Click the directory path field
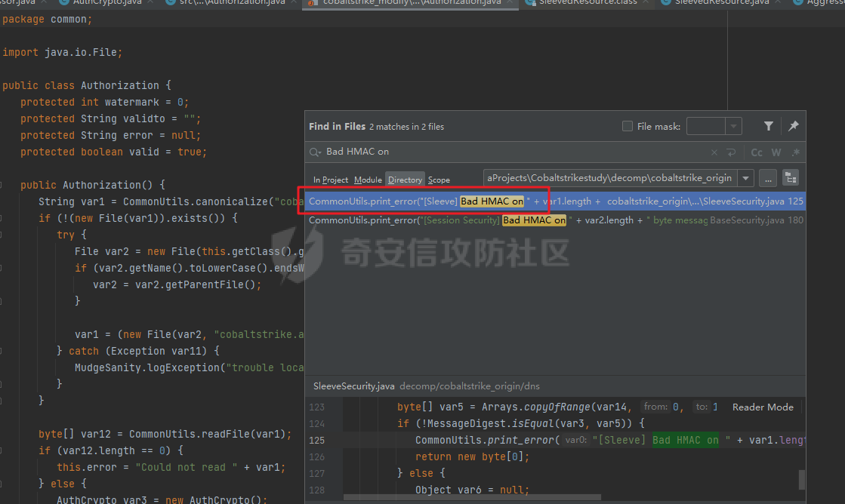845x504 pixels. (610, 178)
